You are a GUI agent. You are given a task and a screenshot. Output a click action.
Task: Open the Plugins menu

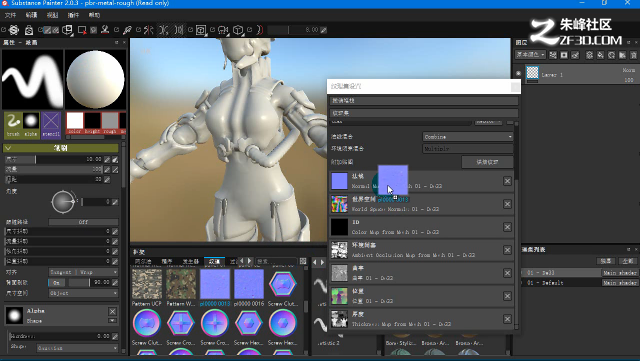tap(73, 15)
